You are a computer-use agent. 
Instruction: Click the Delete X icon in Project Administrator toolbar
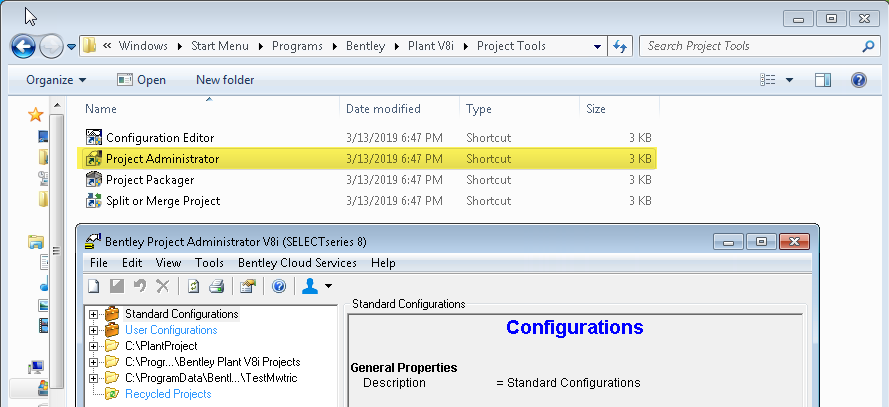(163, 286)
